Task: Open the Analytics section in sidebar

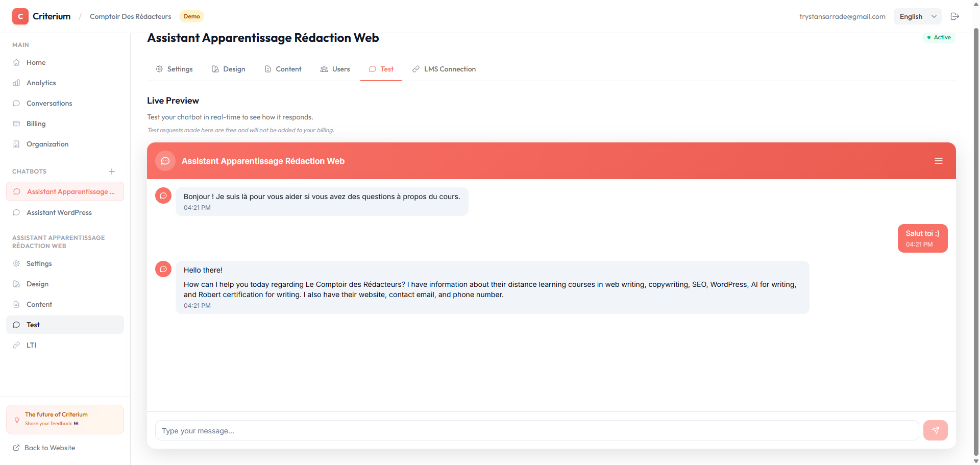Action: pos(41,83)
